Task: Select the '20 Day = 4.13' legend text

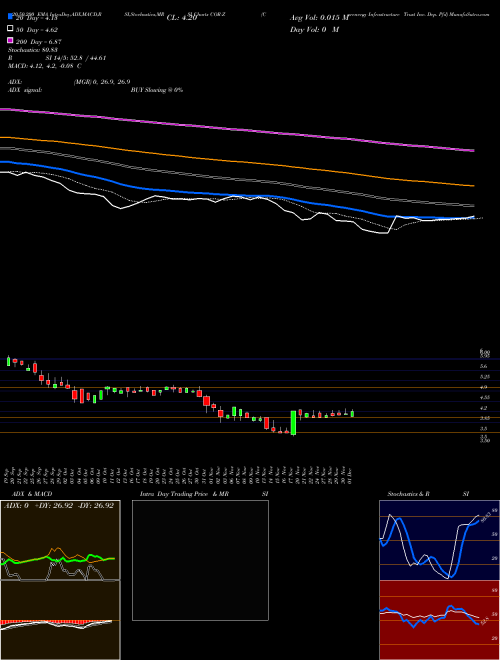Action: point(37,18)
